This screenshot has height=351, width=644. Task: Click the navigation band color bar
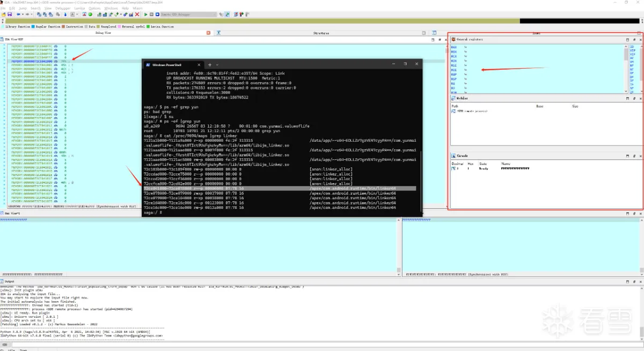(x=322, y=21)
